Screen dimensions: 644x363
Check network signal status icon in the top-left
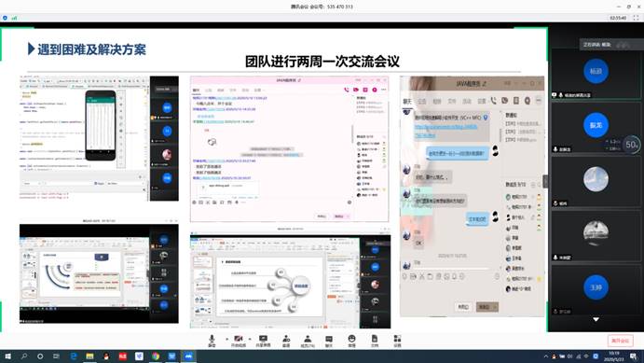coord(14,18)
